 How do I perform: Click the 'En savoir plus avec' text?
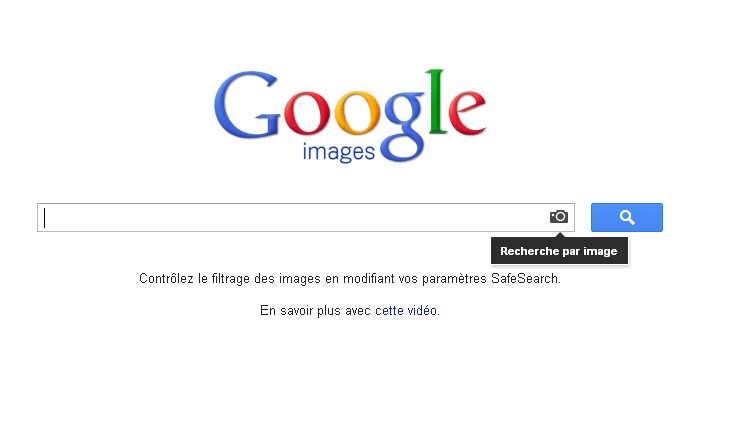[315, 311]
